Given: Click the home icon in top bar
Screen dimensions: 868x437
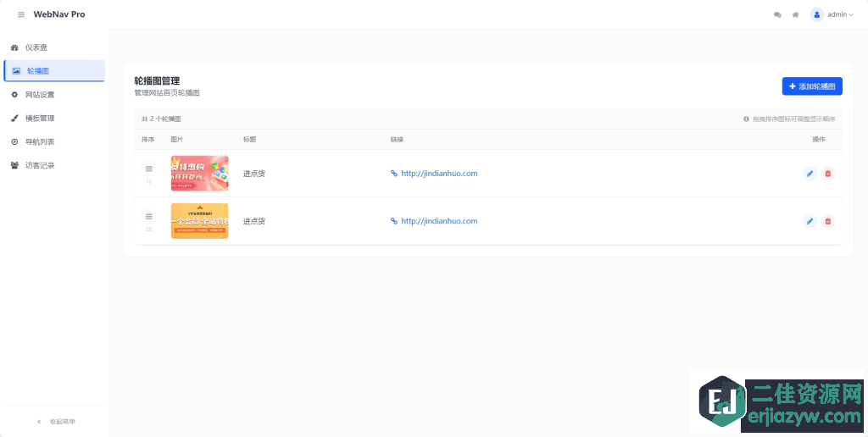Looking at the screenshot, I should (795, 14).
